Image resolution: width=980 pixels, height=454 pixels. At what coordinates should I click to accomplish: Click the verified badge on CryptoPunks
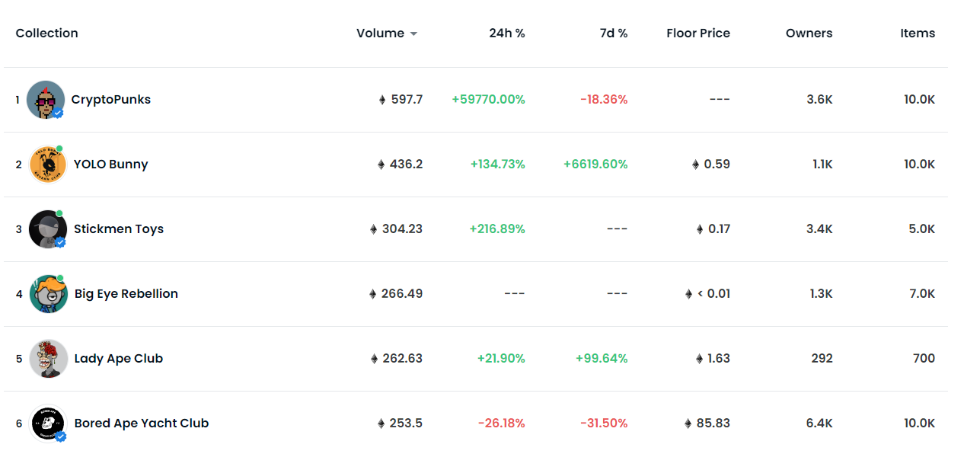58,113
